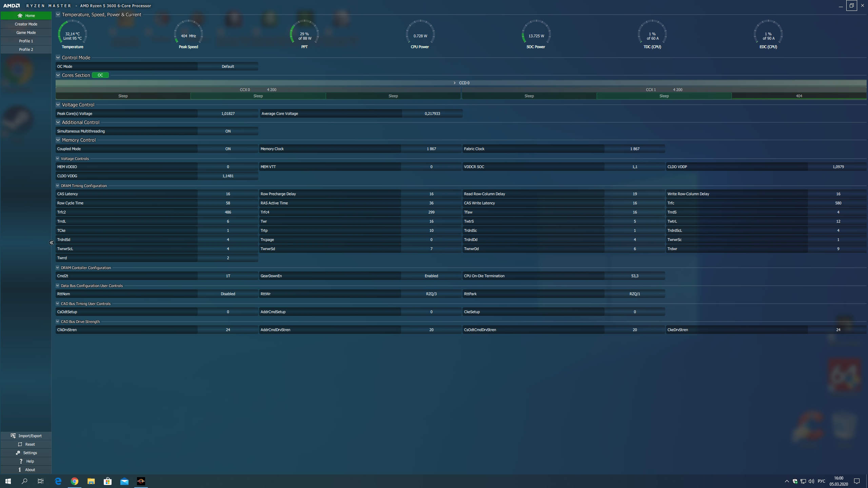Viewport: 868px width, 488px height.
Task: Click the Home icon in sidebar
Action: pyautogui.click(x=20, y=16)
